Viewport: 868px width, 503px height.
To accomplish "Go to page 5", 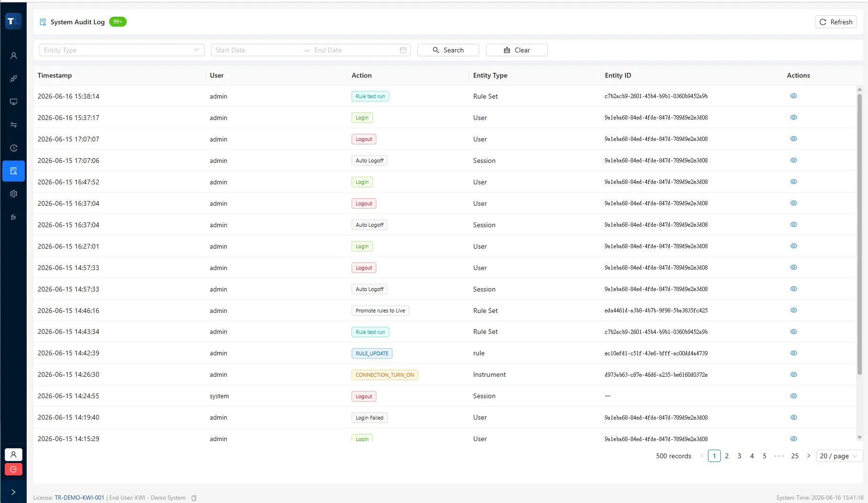I will click(765, 456).
